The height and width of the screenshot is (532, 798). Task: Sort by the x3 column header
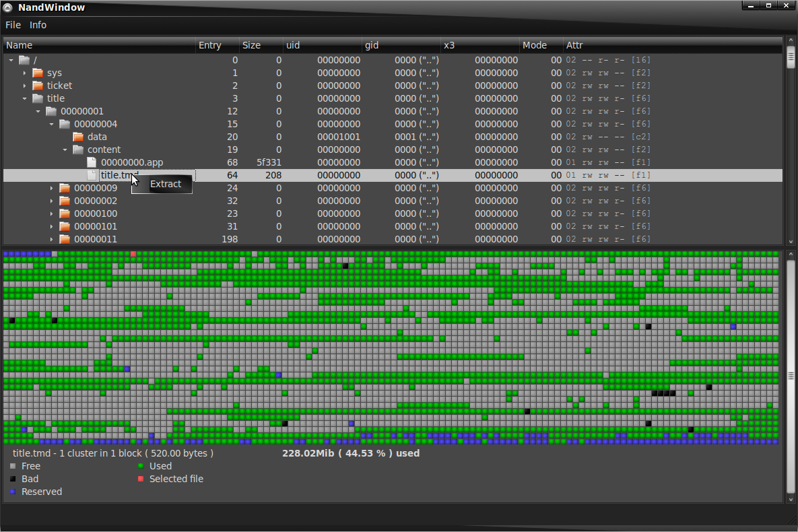[480, 45]
